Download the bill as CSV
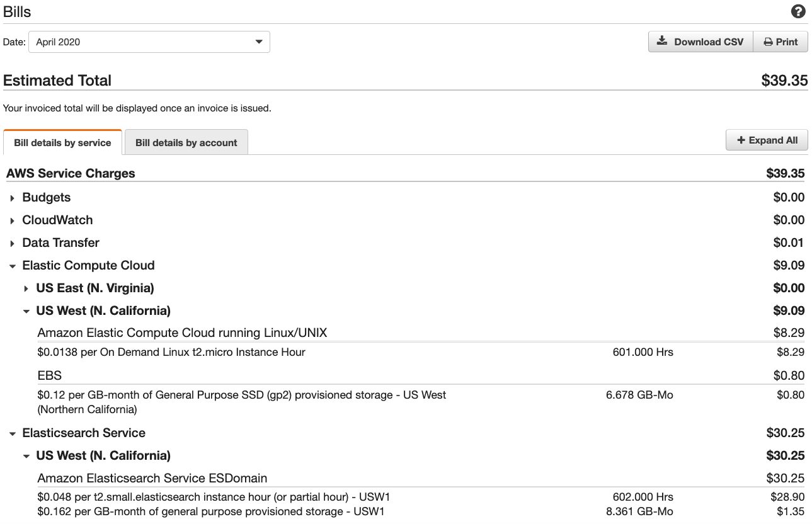This screenshot has width=812, height=524. 700,42
